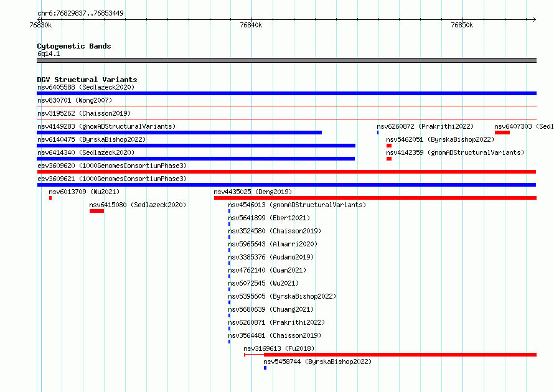Click the DGV Structural Variants track title

coord(87,80)
